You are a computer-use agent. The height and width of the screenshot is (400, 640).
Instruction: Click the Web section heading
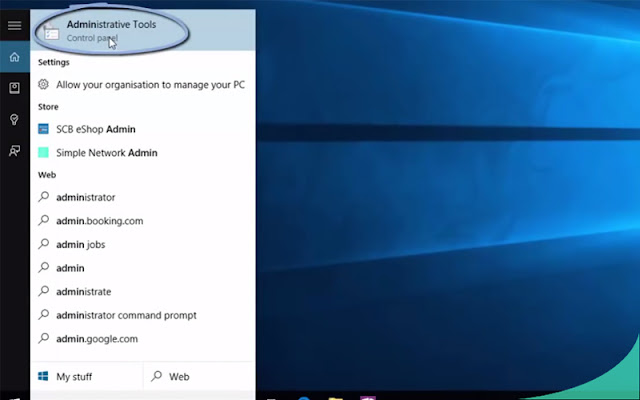pos(47,175)
